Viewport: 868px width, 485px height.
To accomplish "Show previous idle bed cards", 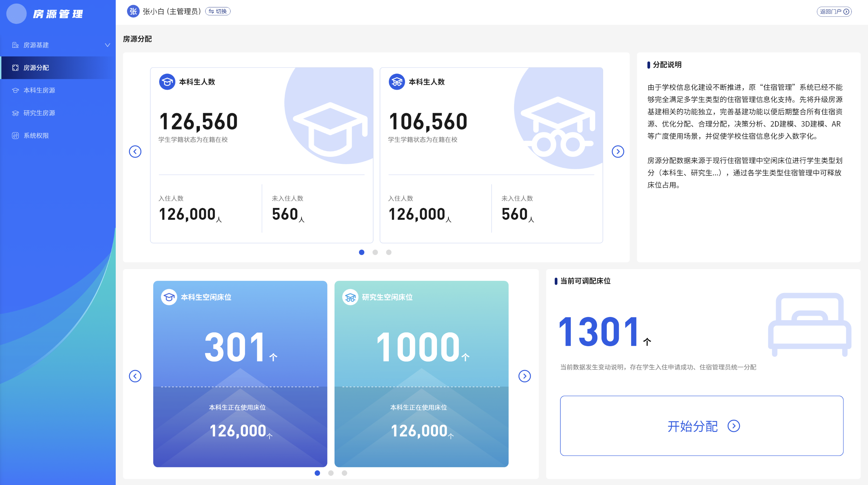I will (135, 376).
